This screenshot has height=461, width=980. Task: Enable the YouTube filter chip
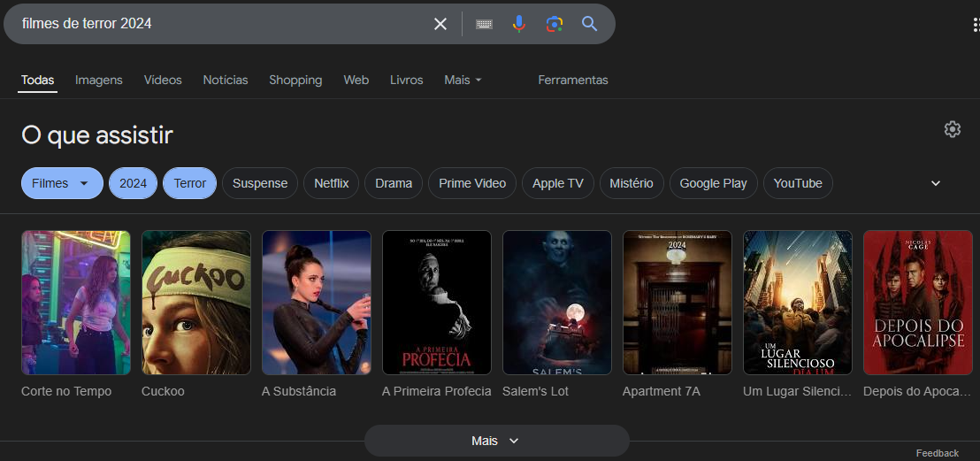coord(798,183)
